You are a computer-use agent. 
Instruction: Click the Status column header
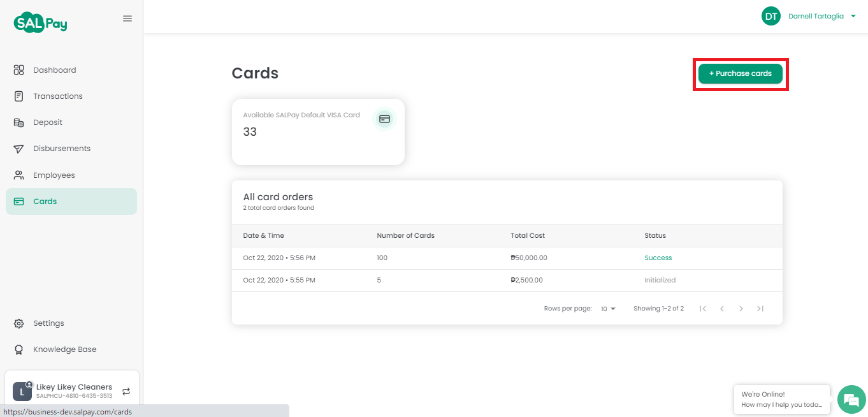655,236
